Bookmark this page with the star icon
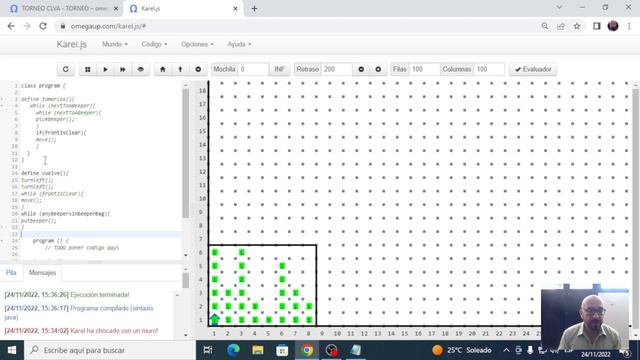Viewport: 640px width, 360px height. click(577, 26)
